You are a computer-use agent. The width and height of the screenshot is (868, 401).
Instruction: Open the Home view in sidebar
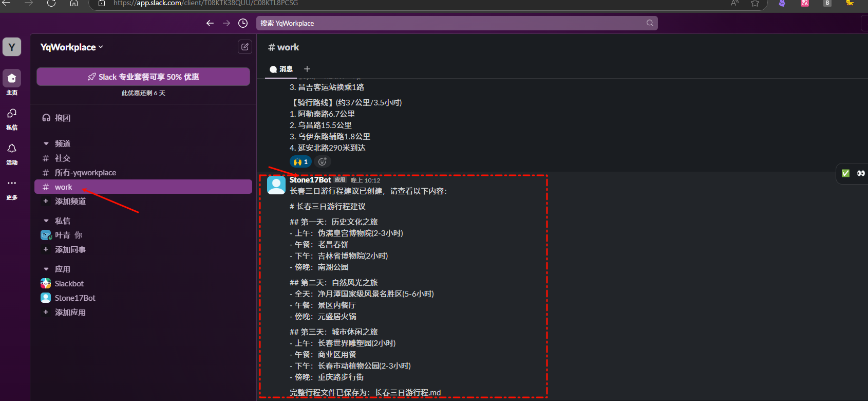pos(12,79)
